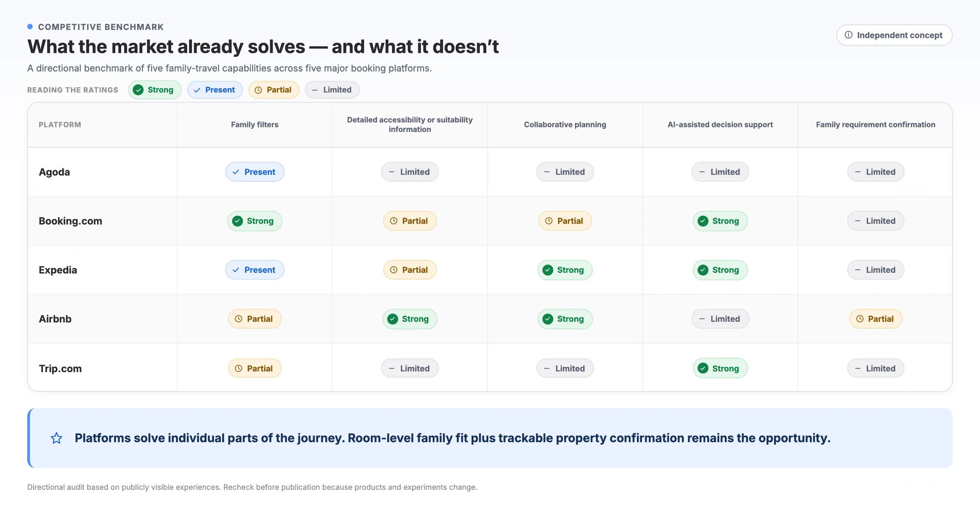The image size is (980, 532).
Task: Click the Directional audit footnote
Action: click(x=252, y=487)
